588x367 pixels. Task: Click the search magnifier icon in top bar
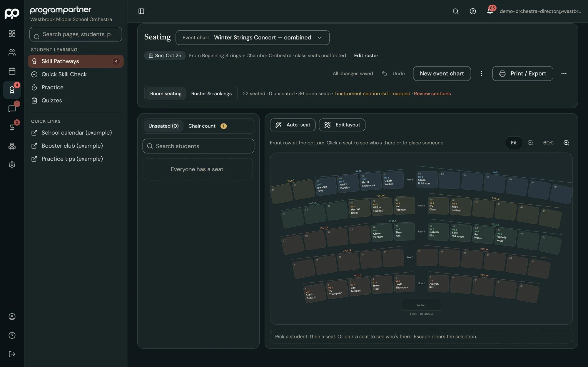tap(456, 11)
